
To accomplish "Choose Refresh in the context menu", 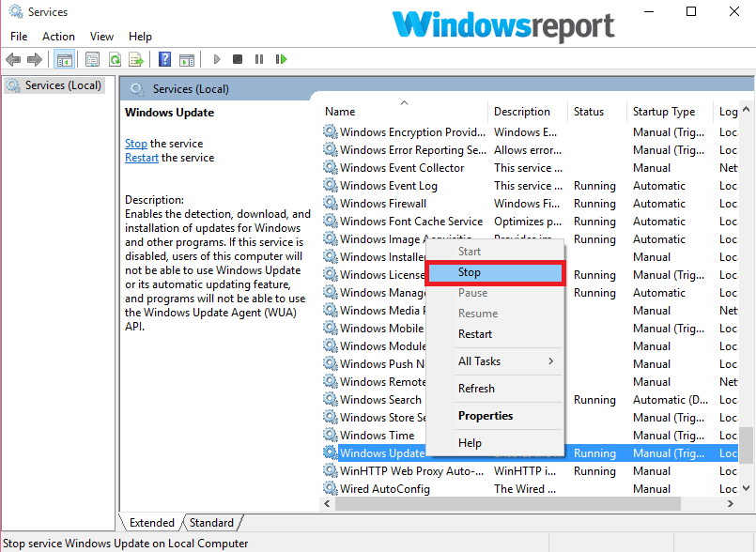I will [496, 389].
